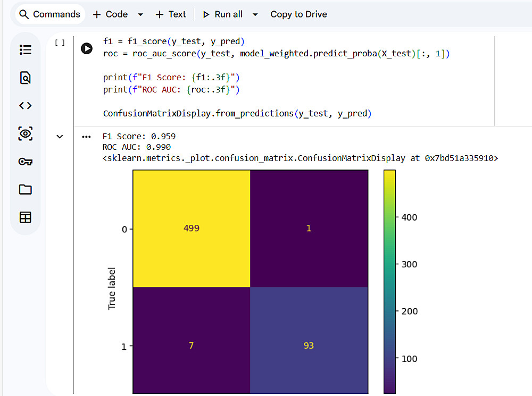
Task: Click the yellow 499 confusion matrix cell
Action: [x=192, y=228]
